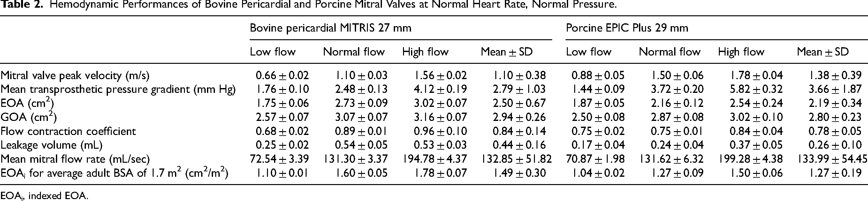
Task: Click the EOAi for average adult BSA label
Action: [114, 173]
